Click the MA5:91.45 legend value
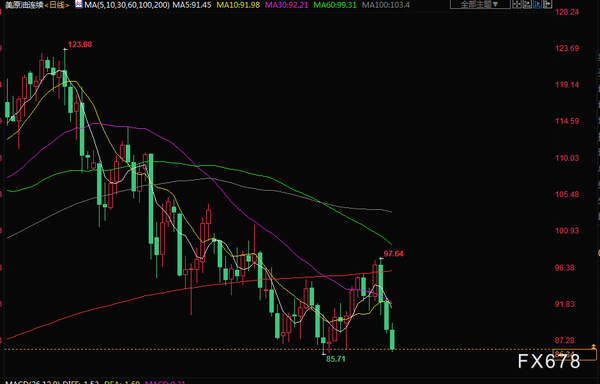Viewport: 600px width, 384px height. pos(192,5)
